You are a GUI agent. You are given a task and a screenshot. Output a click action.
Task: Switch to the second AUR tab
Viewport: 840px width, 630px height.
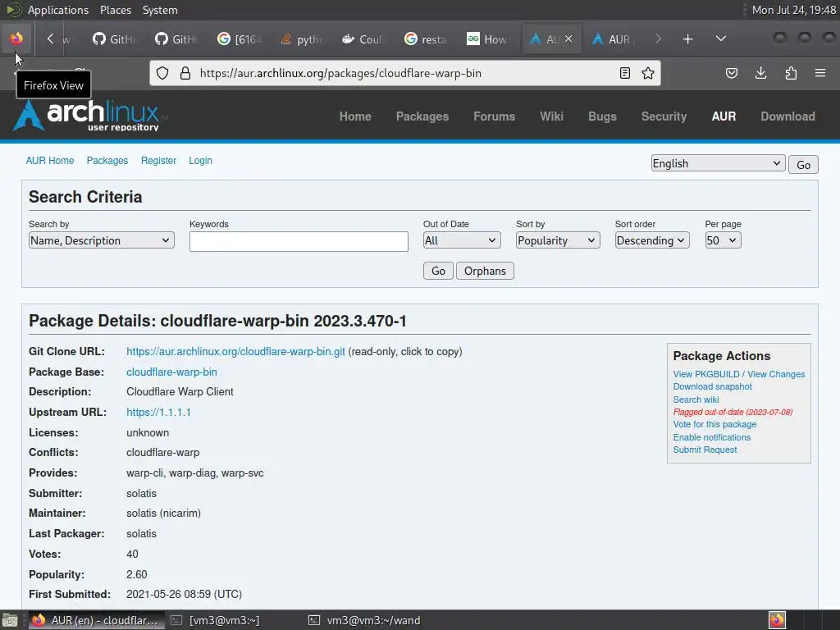pyautogui.click(x=614, y=39)
